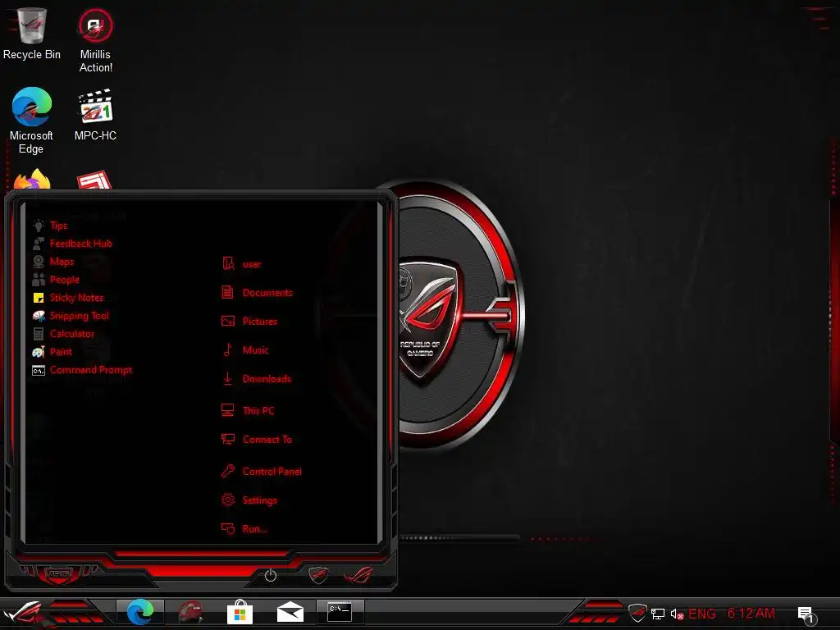
Task: Select MPC-HC desktop shortcut
Action: [95, 115]
